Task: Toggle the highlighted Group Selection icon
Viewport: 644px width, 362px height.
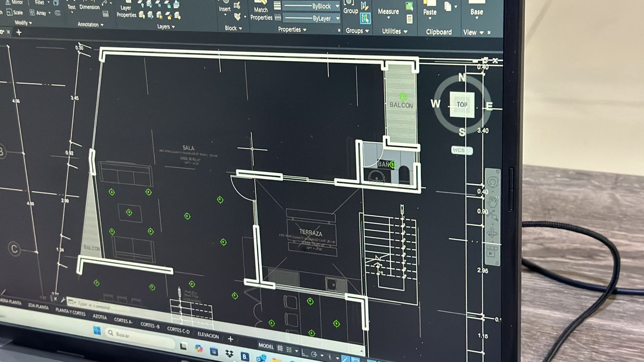Action: [x=365, y=18]
